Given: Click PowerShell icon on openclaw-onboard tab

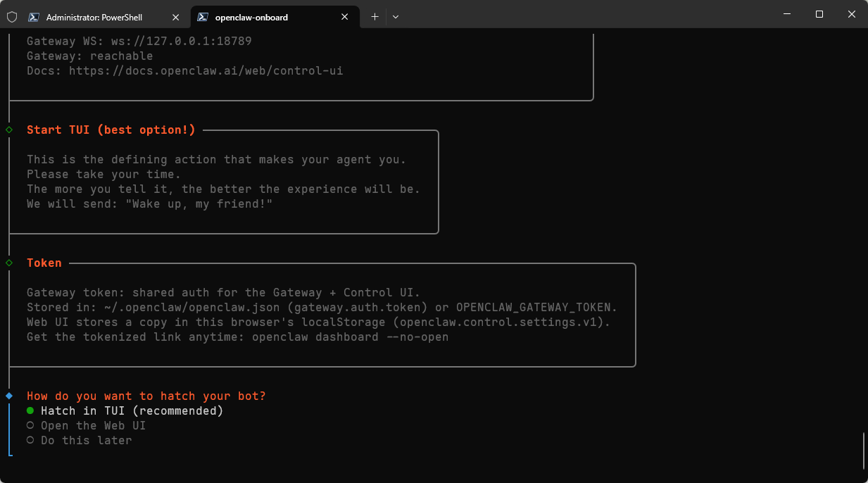Looking at the screenshot, I should 203,17.
